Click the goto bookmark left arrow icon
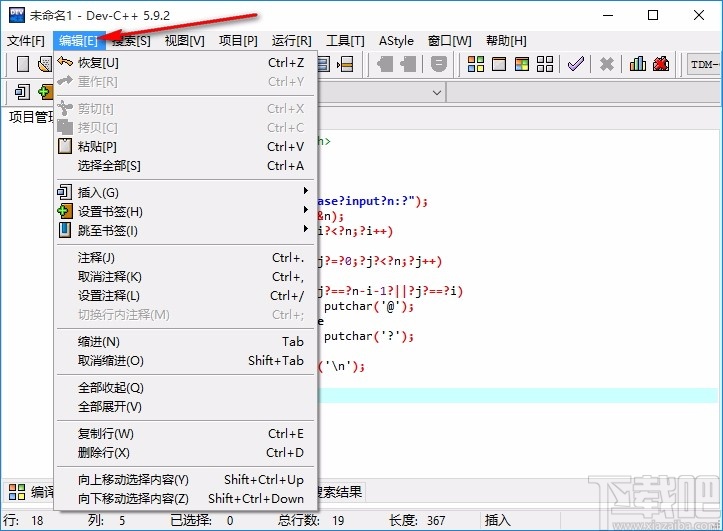The image size is (723, 531). click(385, 64)
